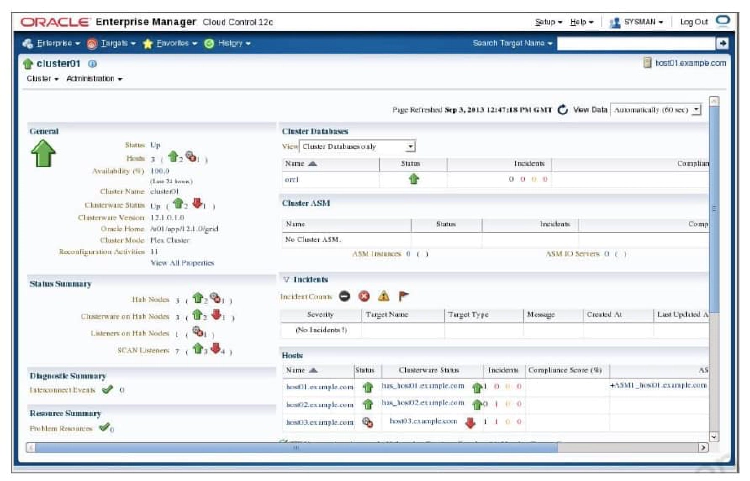The height and width of the screenshot is (481, 750).
Task: Open the History menu
Action: [x=227, y=44]
